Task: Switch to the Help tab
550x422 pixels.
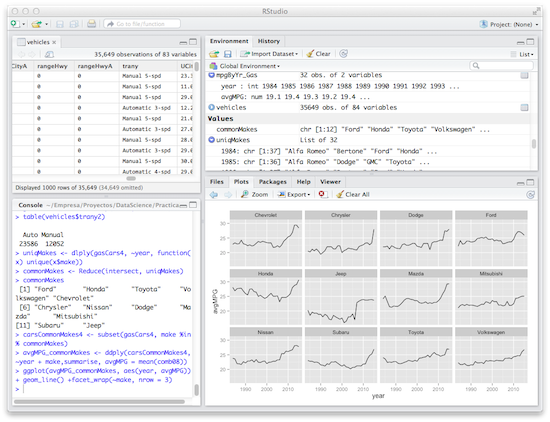Action: [x=303, y=182]
